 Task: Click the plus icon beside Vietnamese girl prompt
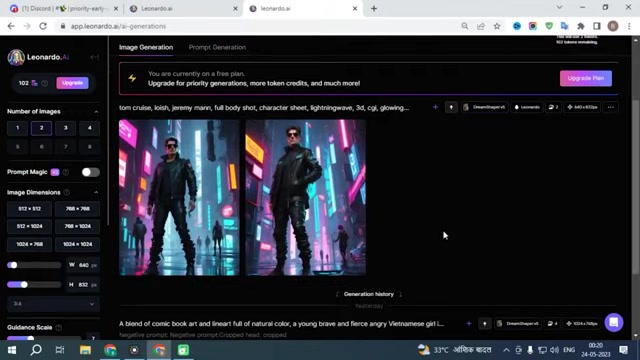[469, 324]
